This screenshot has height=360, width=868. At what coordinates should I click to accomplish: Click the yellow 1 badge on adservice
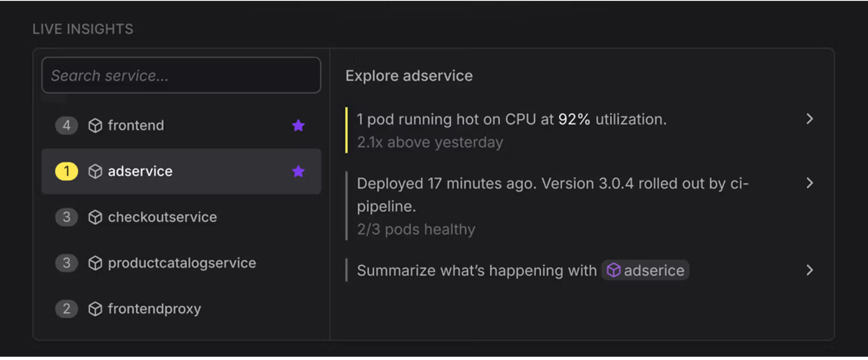67,171
